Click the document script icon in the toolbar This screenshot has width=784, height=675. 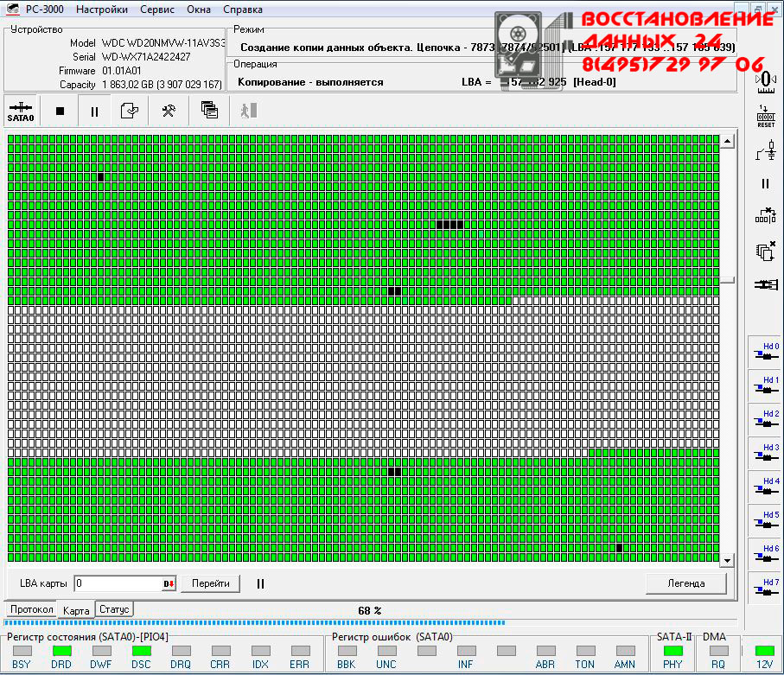tap(130, 111)
